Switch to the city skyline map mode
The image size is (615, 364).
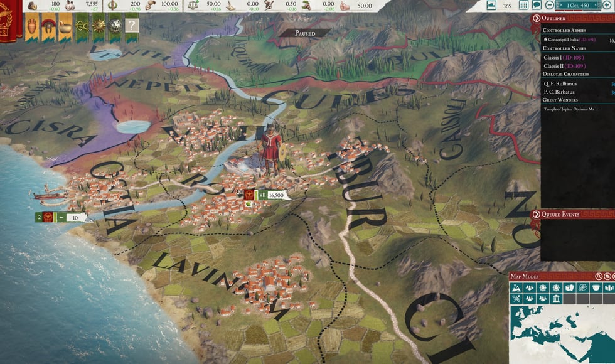point(609,288)
